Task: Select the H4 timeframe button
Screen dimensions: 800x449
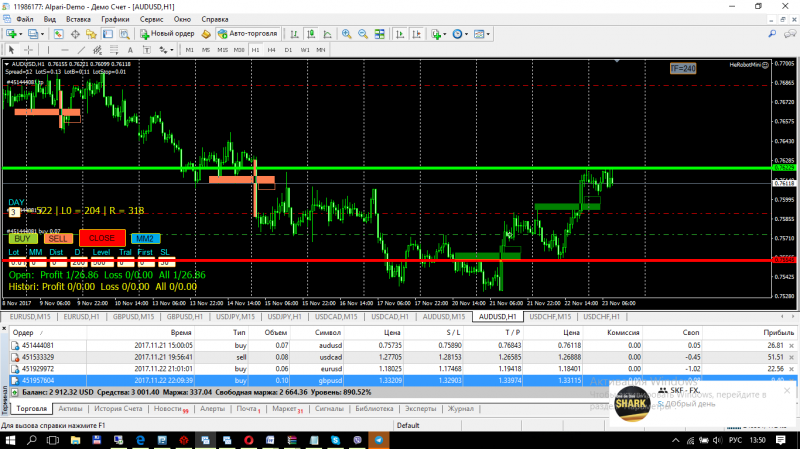Action: (272, 48)
